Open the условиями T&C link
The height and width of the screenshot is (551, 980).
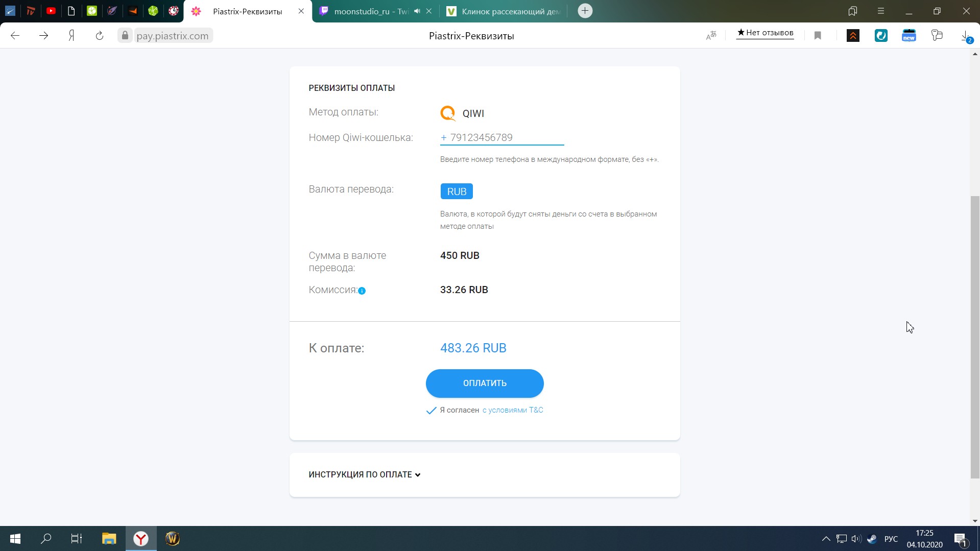tap(513, 410)
